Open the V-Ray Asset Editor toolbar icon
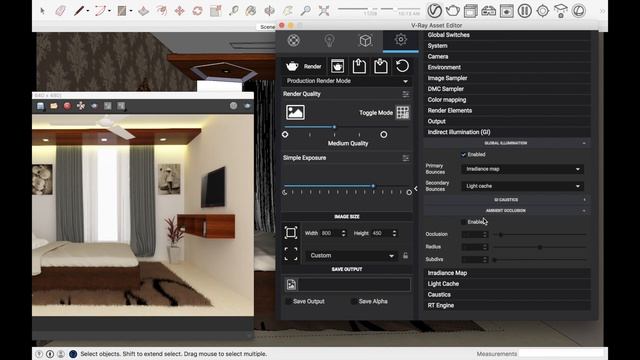Viewport: 640px width, 360px height. click(434, 11)
